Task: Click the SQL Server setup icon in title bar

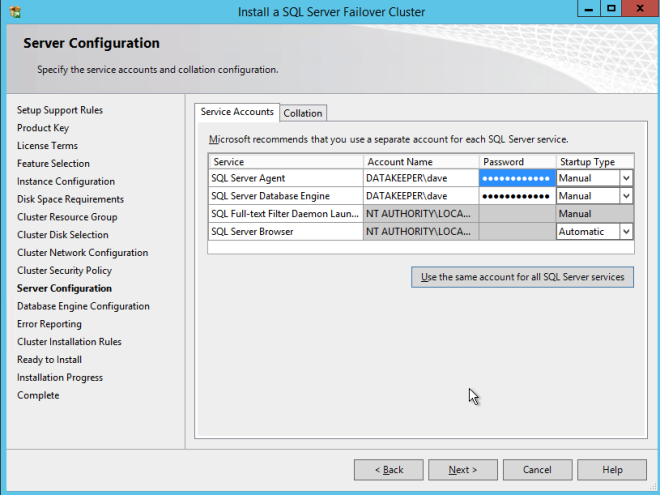Action: [x=15, y=11]
